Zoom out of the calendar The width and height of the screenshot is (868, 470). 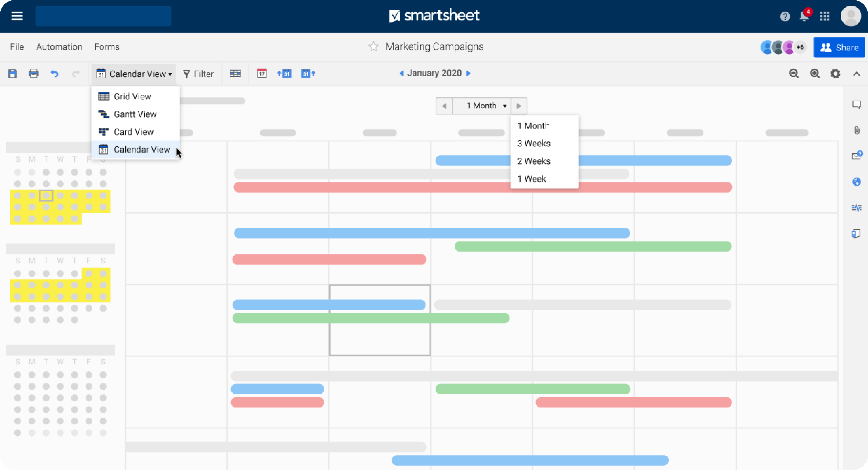[793, 74]
